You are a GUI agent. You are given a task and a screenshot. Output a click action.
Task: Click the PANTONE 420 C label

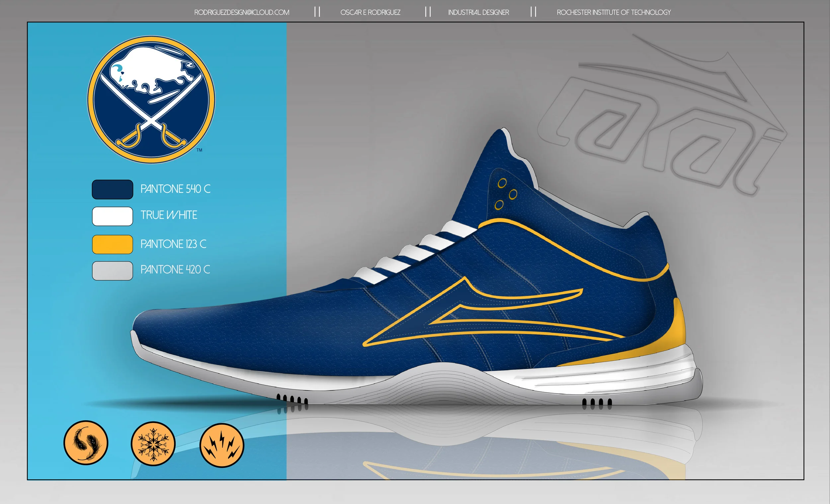(175, 270)
